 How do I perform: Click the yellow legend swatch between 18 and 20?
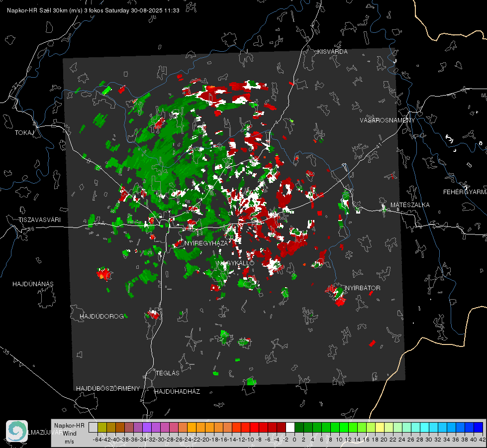coord(380,427)
